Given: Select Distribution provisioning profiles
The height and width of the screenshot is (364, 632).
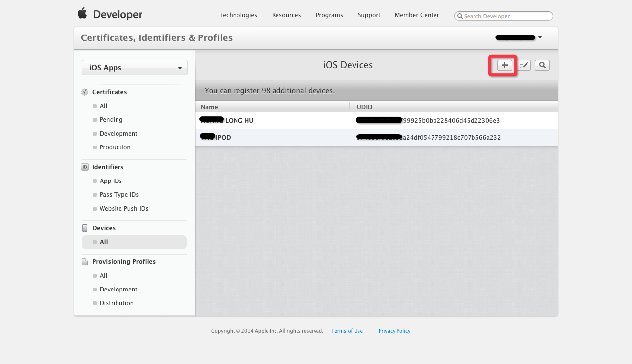Looking at the screenshot, I should pyautogui.click(x=117, y=303).
